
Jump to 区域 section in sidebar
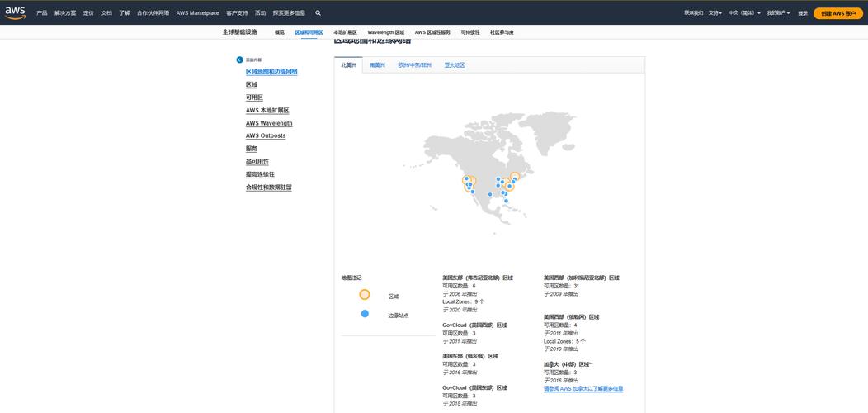click(252, 85)
